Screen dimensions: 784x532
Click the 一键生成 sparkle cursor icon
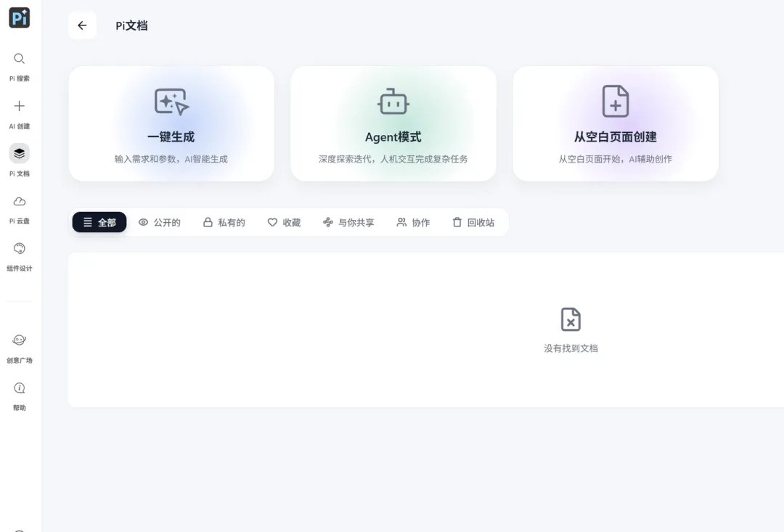pos(171,102)
